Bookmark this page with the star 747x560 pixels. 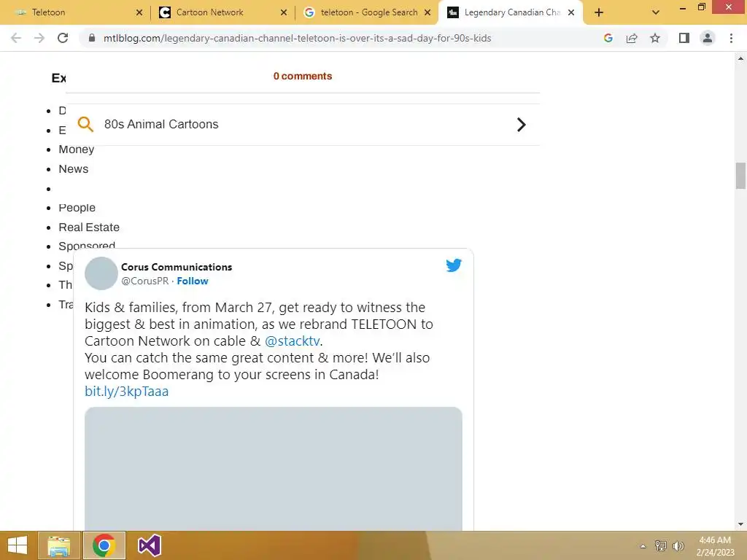point(655,38)
